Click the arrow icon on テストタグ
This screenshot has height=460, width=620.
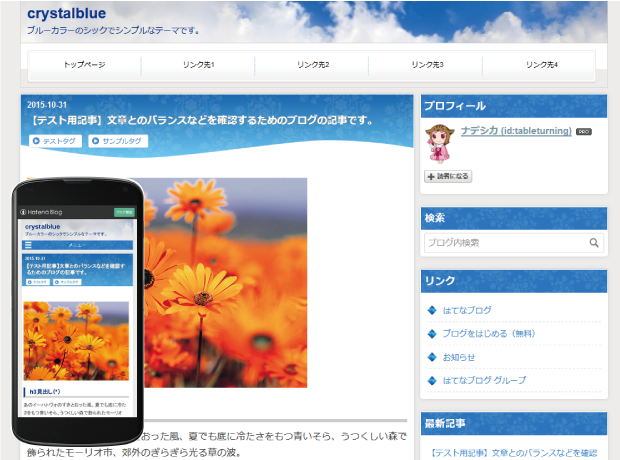point(36,141)
